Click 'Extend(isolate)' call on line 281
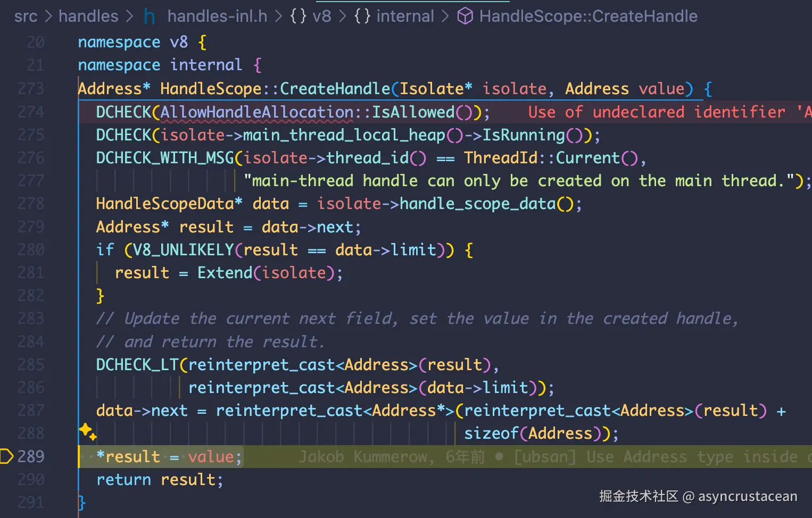The height and width of the screenshot is (518, 812). (266, 272)
